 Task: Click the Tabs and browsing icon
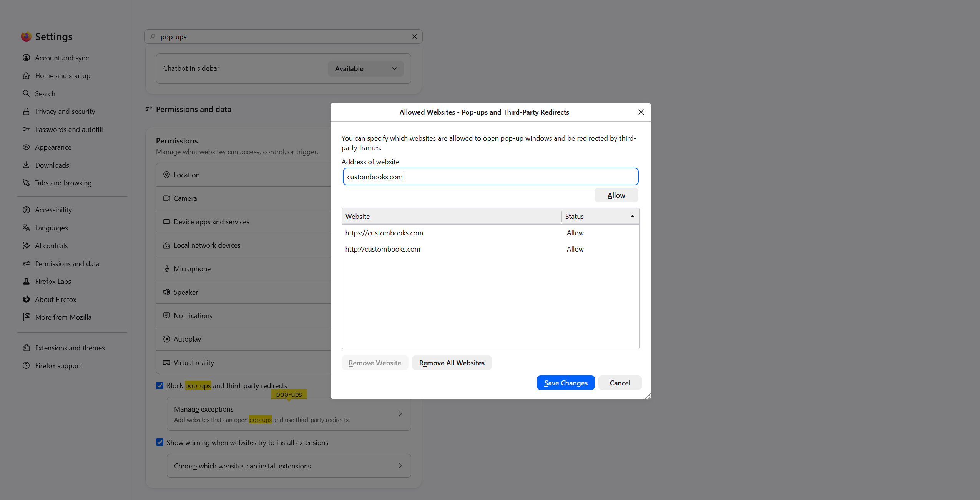click(x=26, y=183)
